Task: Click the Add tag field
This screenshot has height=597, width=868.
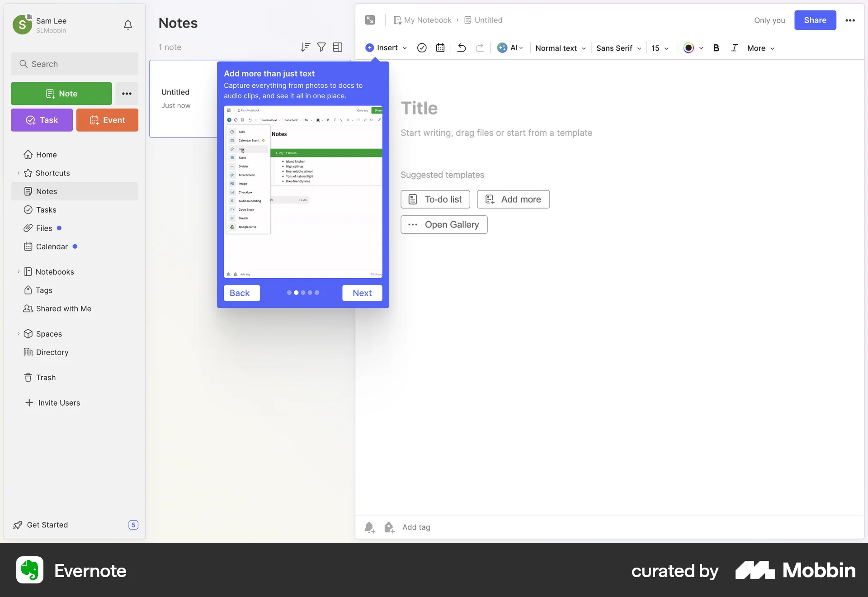Action: [416, 527]
